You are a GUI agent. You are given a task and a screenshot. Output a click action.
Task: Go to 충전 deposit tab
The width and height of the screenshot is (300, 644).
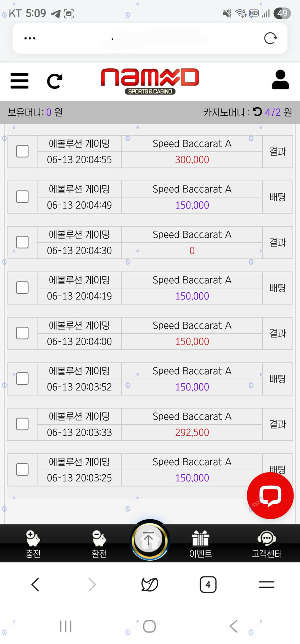coord(33,543)
